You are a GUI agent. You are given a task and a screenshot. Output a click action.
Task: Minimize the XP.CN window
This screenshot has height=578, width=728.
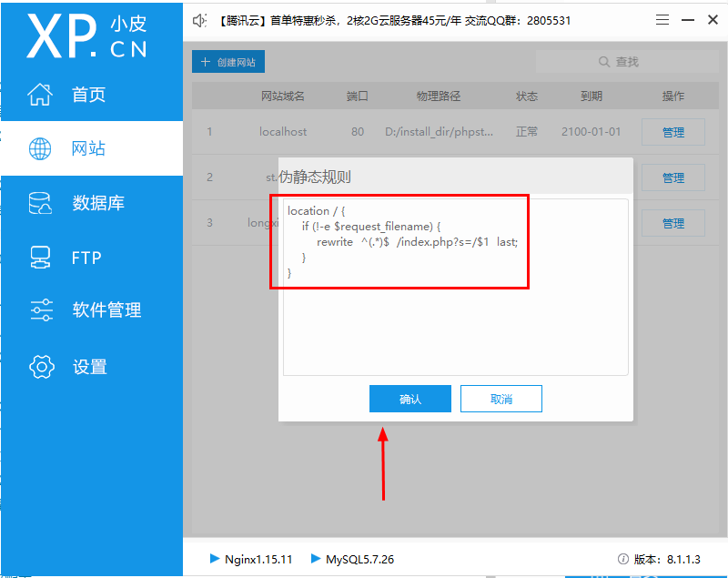(688, 19)
